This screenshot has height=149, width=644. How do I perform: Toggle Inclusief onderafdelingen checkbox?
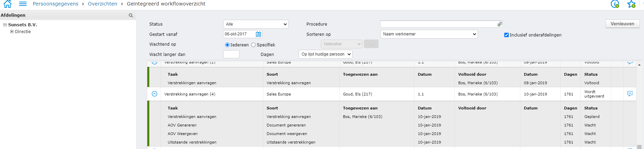[x=506, y=35]
